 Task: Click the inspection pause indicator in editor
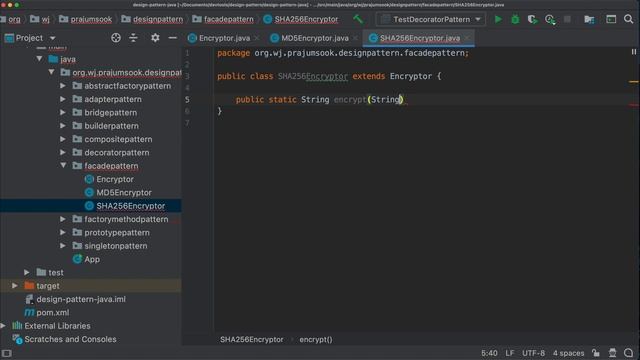(633, 52)
